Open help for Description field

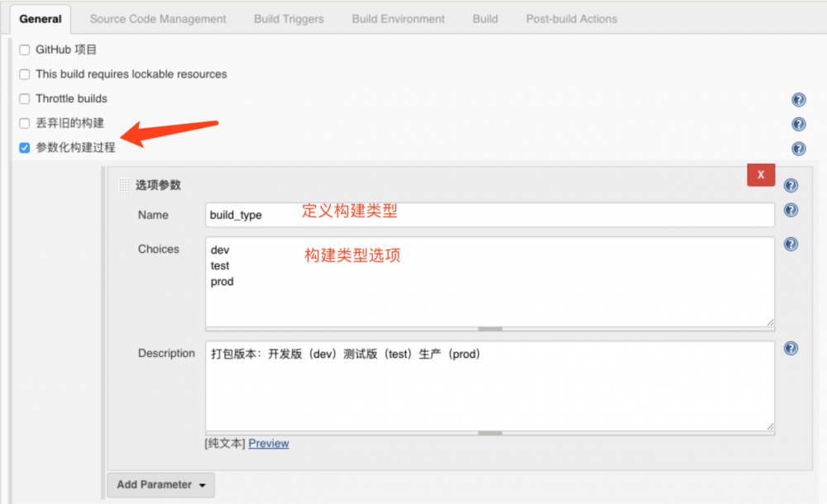point(791,348)
